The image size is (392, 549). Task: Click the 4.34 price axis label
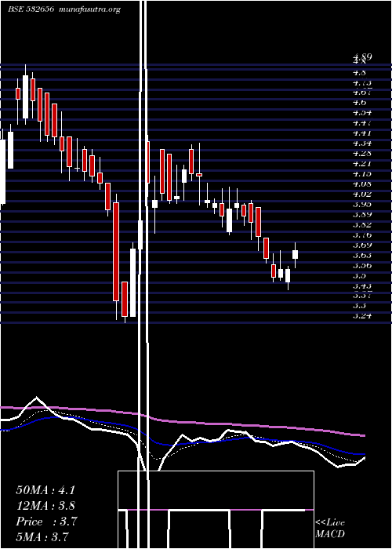click(x=362, y=144)
